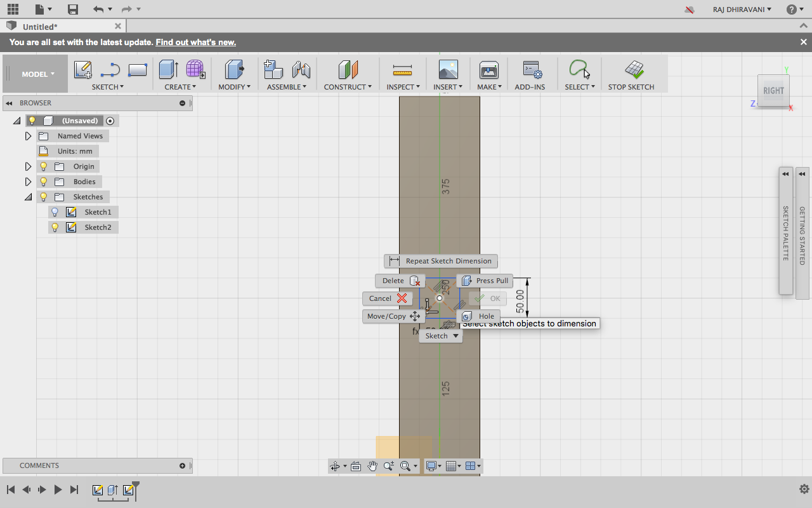Open the settings gear in timeline
This screenshot has height=508, width=812.
[x=804, y=489]
